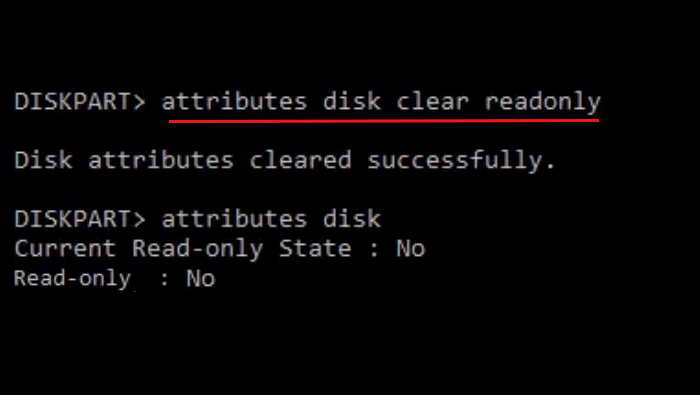
Task: Click "Read-only" in the Current Read-only State line
Action: tap(198, 249)
